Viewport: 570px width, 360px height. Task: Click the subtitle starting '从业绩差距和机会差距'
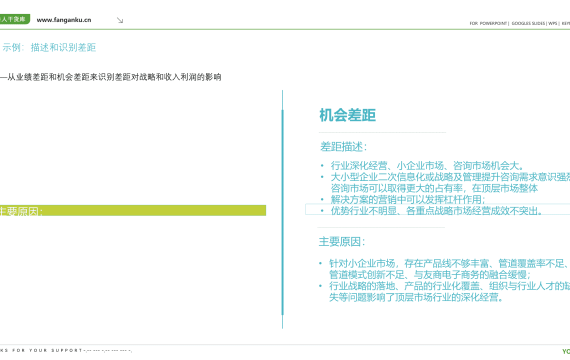[x=111, y=77]
